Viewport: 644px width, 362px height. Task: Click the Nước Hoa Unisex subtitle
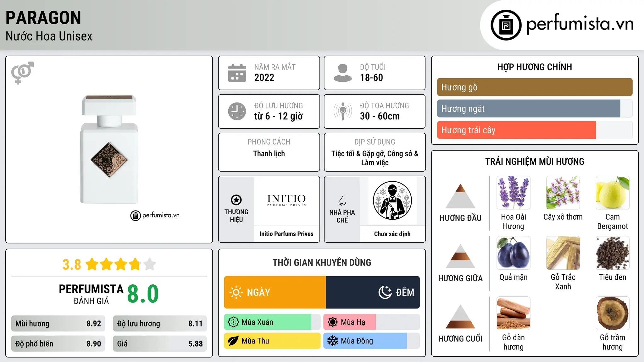(49, 36)
